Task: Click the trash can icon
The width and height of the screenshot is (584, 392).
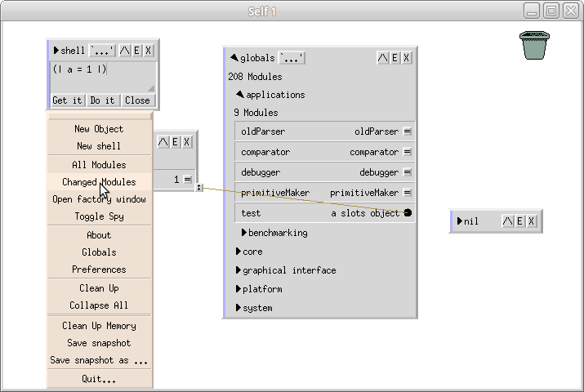Action: click(533, 45)
